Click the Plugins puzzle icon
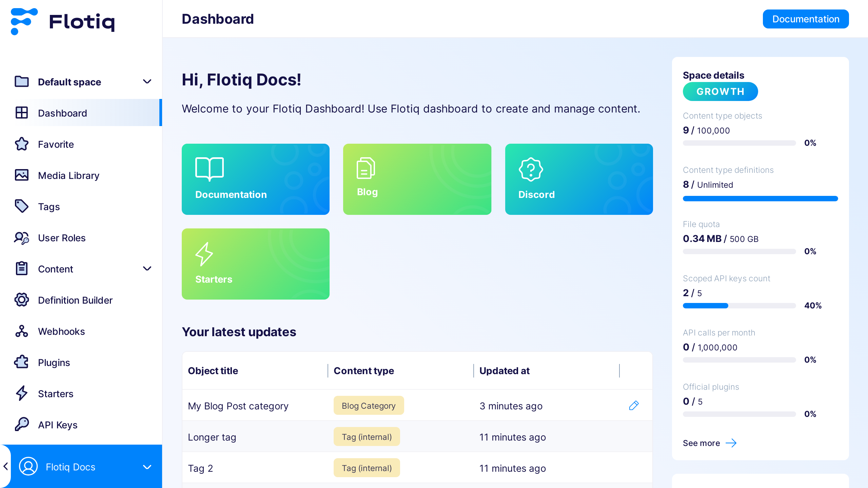Screen dimensions: 868x488 click(x=22, y=362)
